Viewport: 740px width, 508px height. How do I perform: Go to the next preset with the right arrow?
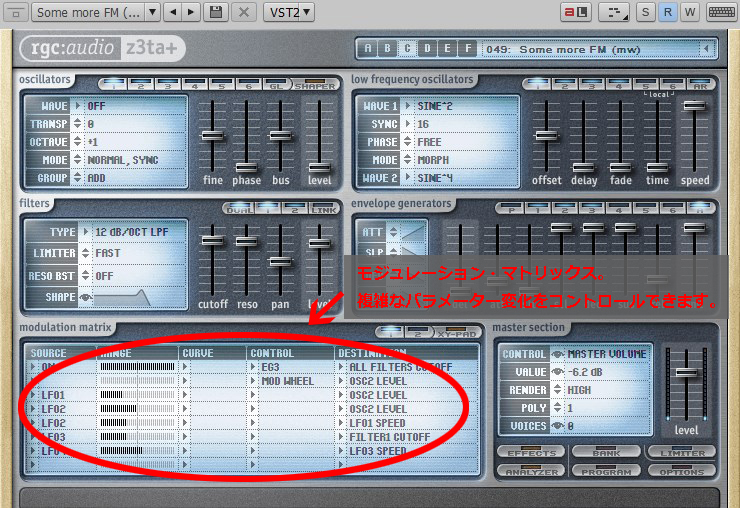[191, 12]
